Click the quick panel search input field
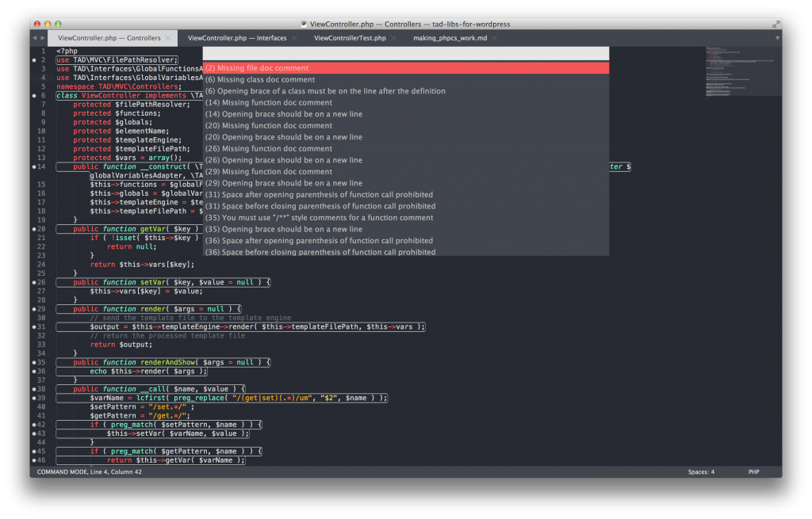Viewport: 812px width, 519px height. pyautogui.click(x=405, y=54)
